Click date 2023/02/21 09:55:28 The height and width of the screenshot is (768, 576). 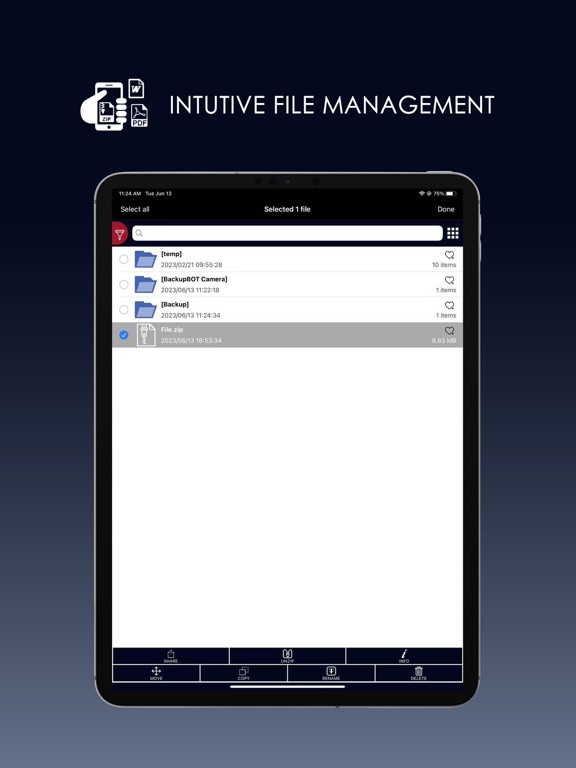(x=192, y=265)
